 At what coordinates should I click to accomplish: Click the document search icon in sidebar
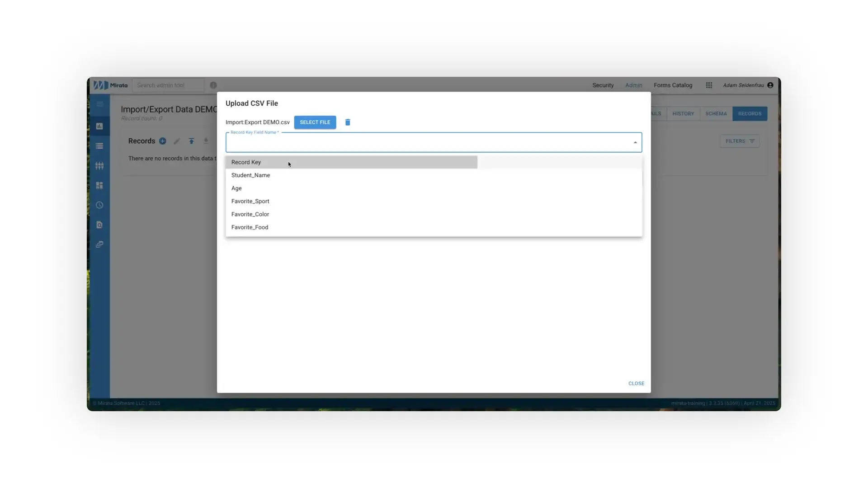(99, 225)
